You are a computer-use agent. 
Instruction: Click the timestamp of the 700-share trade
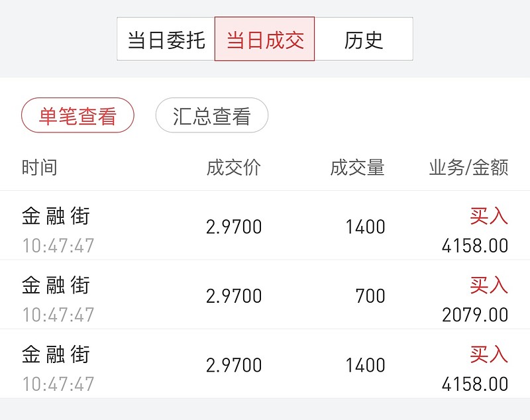58,315
